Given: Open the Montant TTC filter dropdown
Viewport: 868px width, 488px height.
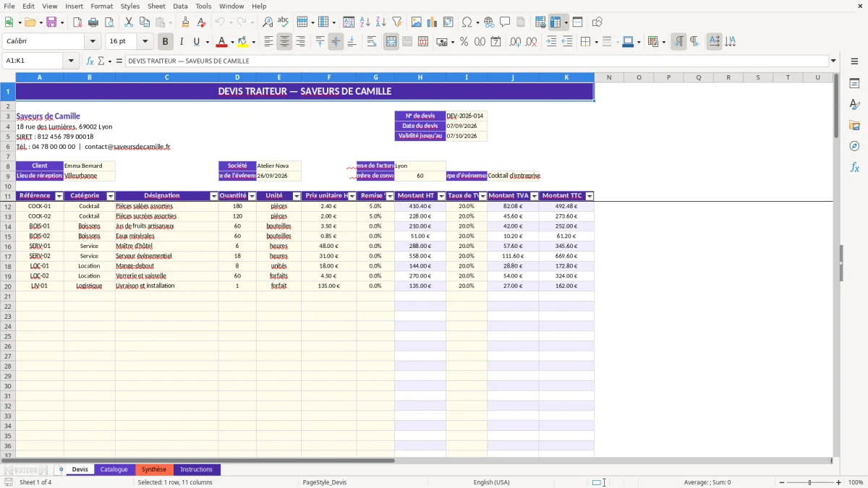Looking at the screenshot, I should 590,196.
